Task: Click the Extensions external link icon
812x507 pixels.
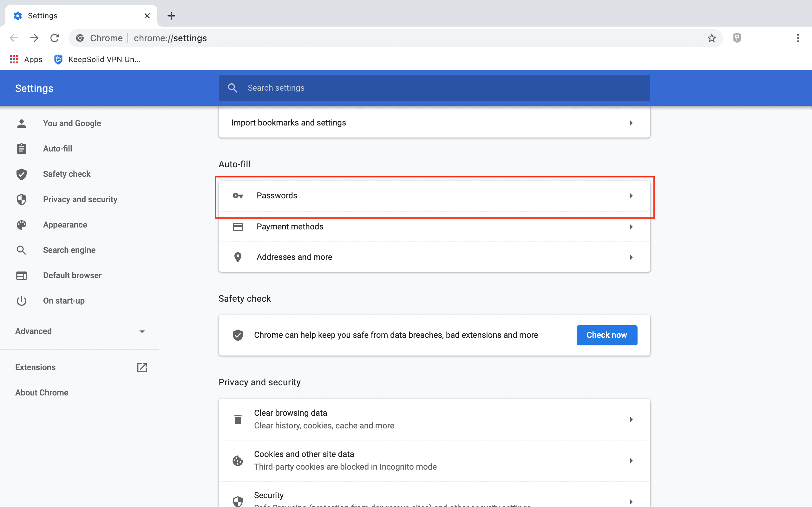Action: pos(142,367)
